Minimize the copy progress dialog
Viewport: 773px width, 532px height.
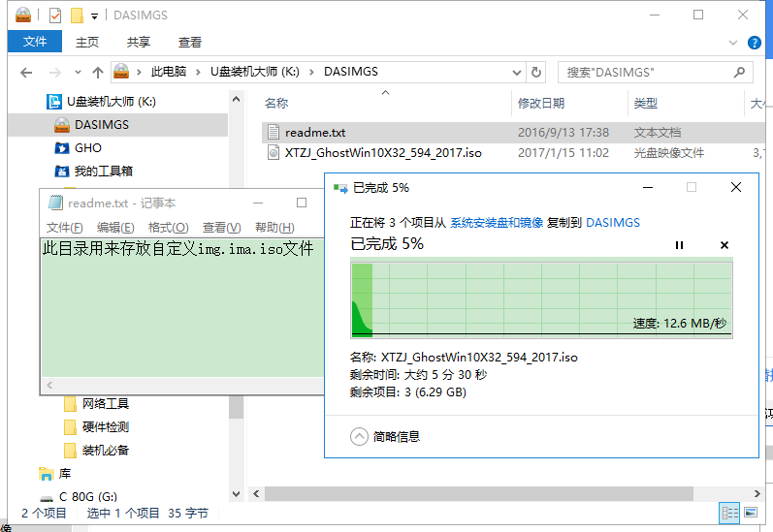pyautogui.click(x=648, y=188)
